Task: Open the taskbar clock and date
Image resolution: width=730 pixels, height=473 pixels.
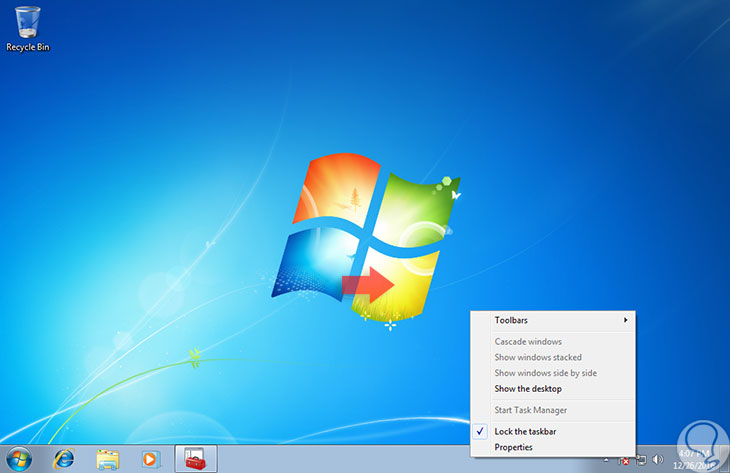Action: [693, 459]
